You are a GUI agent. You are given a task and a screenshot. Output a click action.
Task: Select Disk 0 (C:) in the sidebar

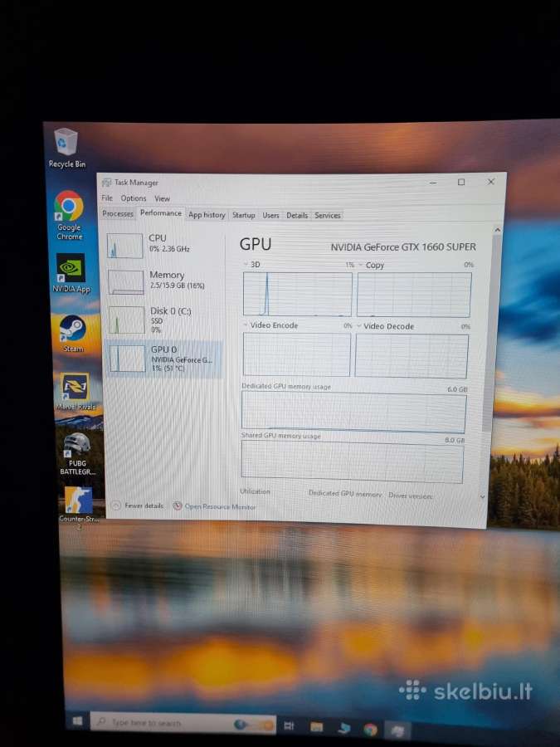(x=163, y=320)
